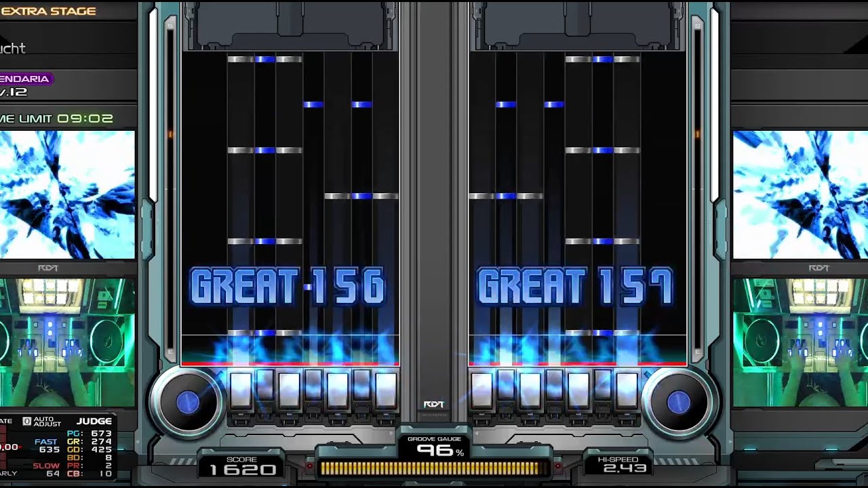Select the BD: 8 judge count
Image resolution: width=868 pixels, height=488 pixels.
(90, 457)
